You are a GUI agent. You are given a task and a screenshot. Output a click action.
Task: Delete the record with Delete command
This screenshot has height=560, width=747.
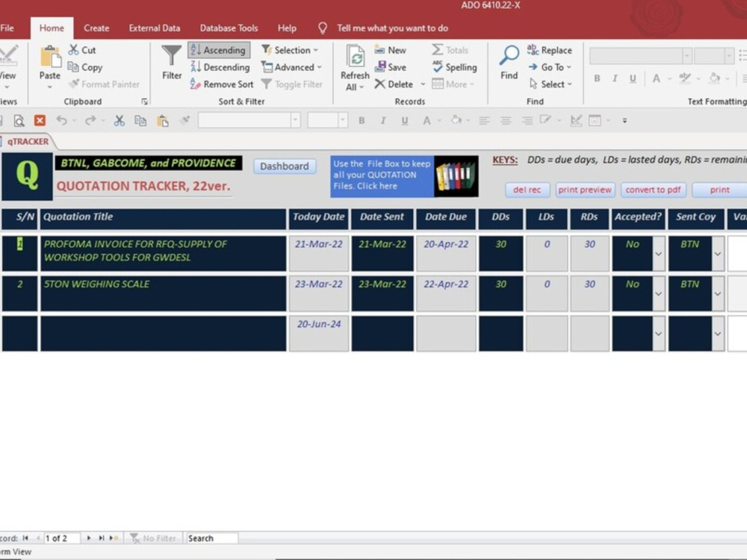(394, 84)
